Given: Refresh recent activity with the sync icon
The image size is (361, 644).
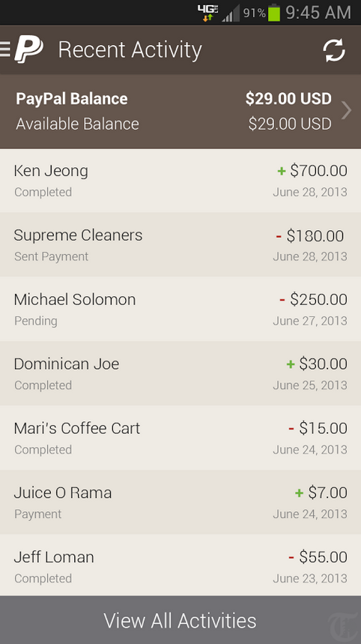Looking at the screenshot, I should click(334, 50).
